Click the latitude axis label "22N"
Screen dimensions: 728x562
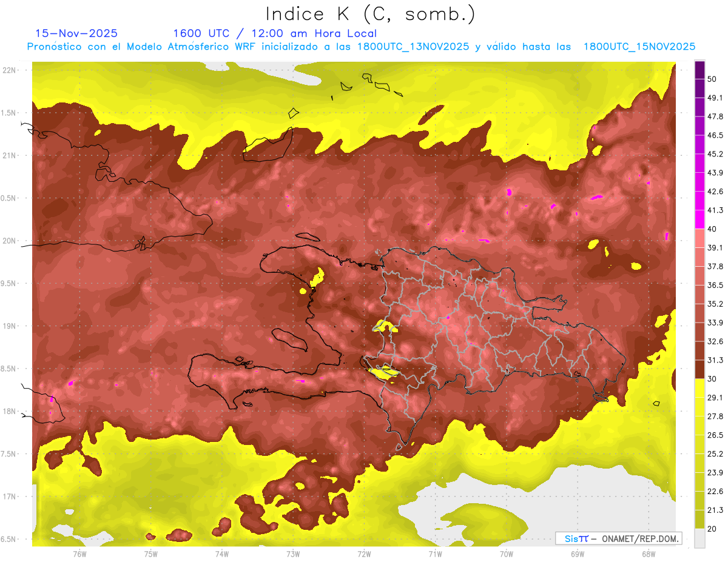(x=10, y=70)
